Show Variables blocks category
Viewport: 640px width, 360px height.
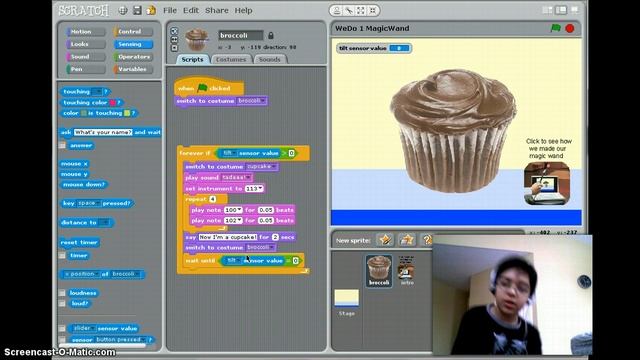[x=133, y=69]
